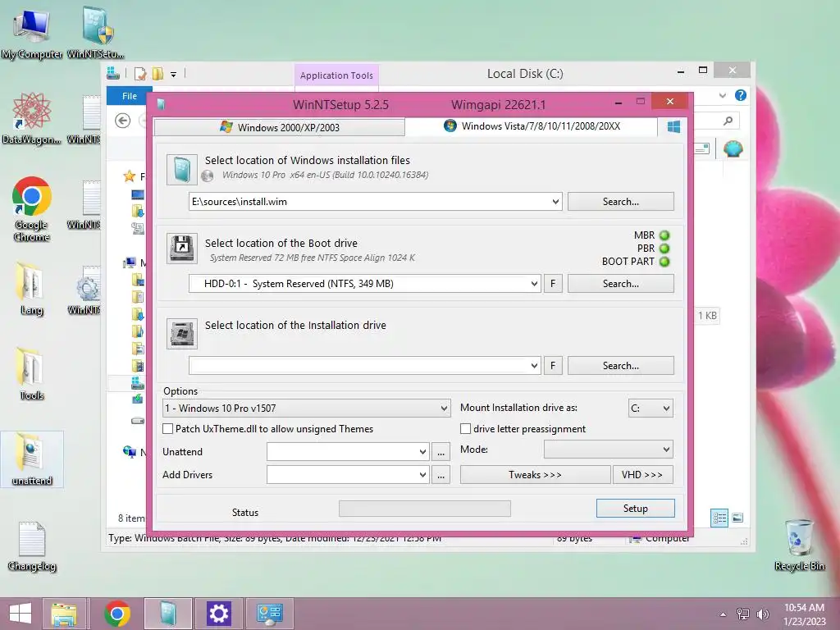The width and height of the screenshot is (840, 630).
Task: Click the PBR green status light
Action: pyautogui.click(x=664, y=249)
